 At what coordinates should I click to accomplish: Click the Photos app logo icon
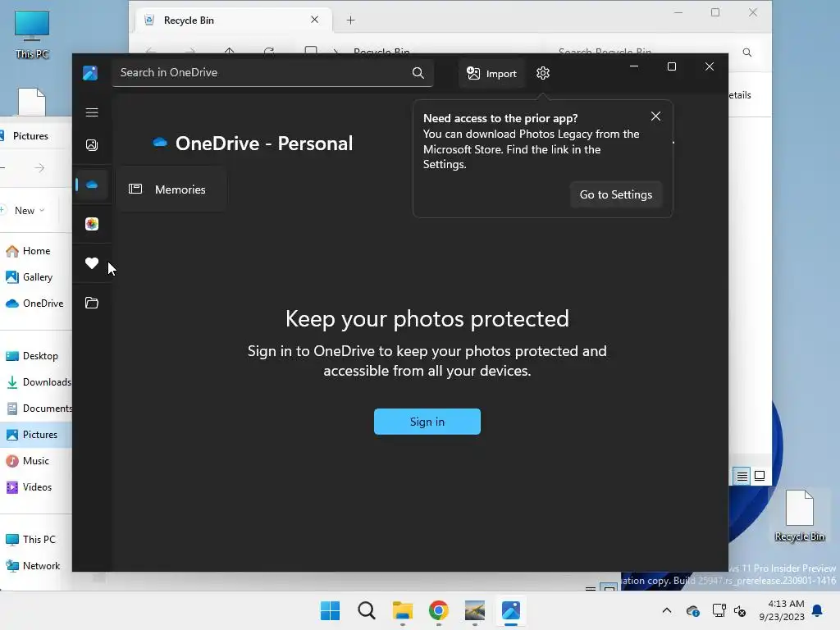point(90,72)
